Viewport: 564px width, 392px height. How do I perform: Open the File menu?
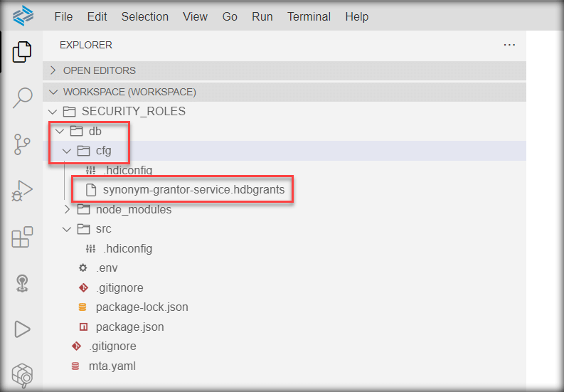(x=64, y=16)
